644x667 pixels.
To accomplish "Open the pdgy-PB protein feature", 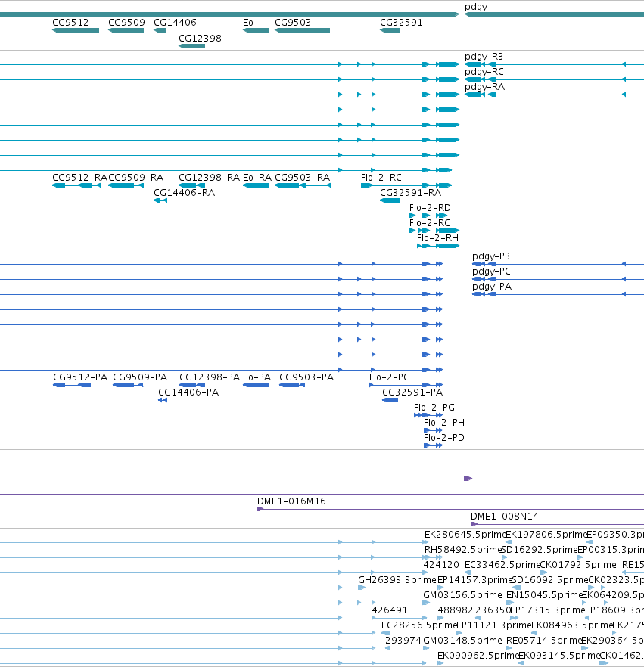I will point(558,264).
